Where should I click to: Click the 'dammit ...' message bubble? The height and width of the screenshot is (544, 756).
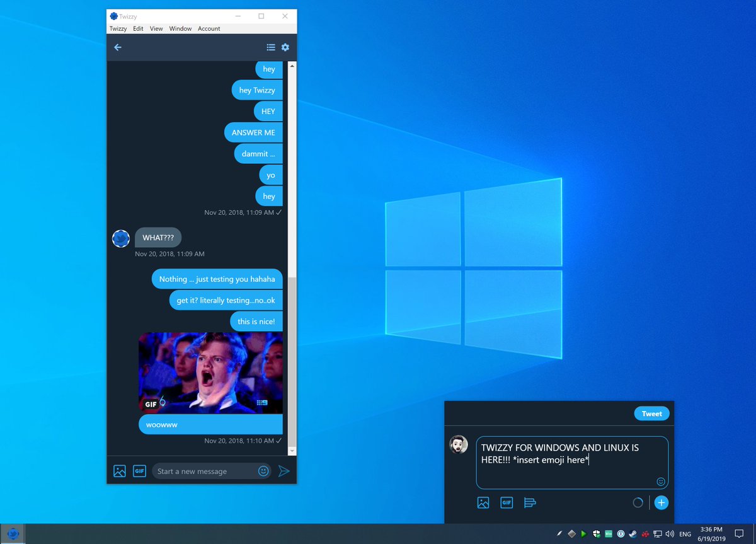(258, 154)
